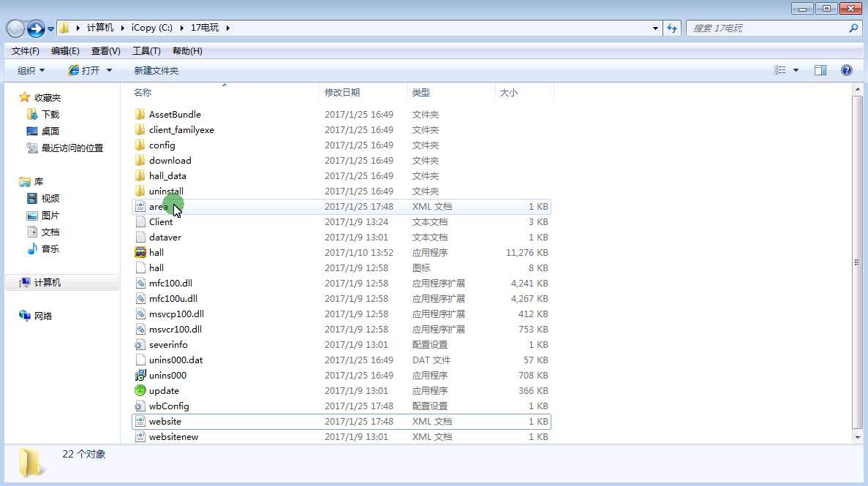Click the help question mark icon

[846, 69]
